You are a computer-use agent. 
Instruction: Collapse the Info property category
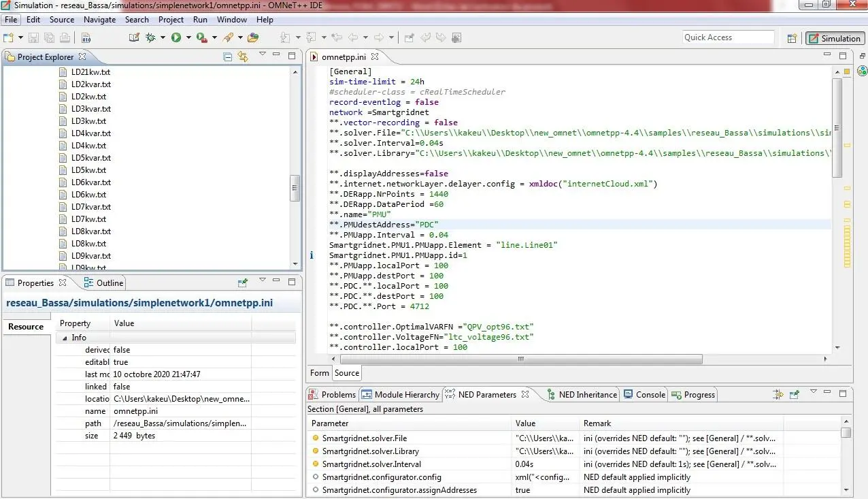65,338
